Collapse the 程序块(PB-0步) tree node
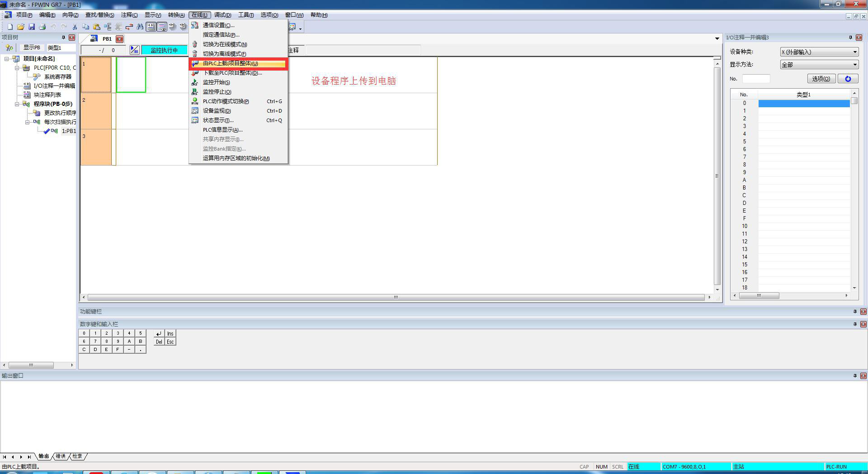868x474 pixels. pyautogui.click(x=17, y=104)
